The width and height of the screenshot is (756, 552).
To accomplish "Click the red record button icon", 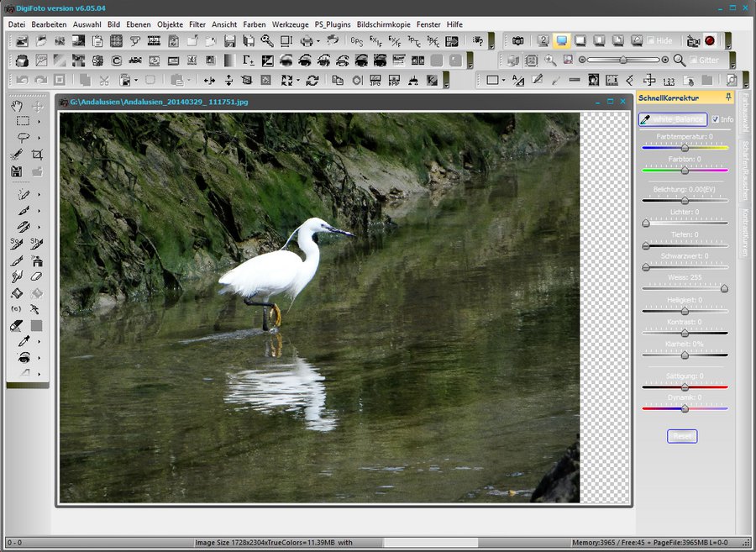I will tap(710, 40).
